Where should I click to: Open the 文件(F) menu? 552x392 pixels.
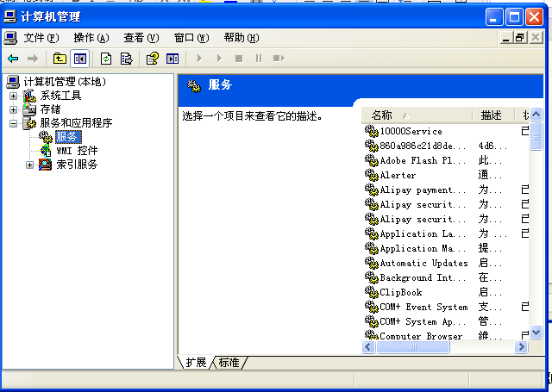coord(41,38)
